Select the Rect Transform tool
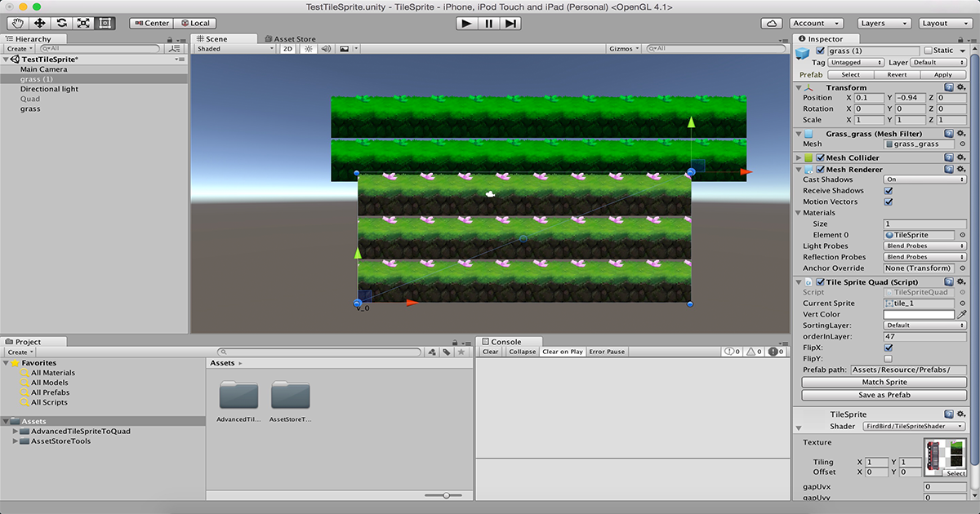 [104, 22]
